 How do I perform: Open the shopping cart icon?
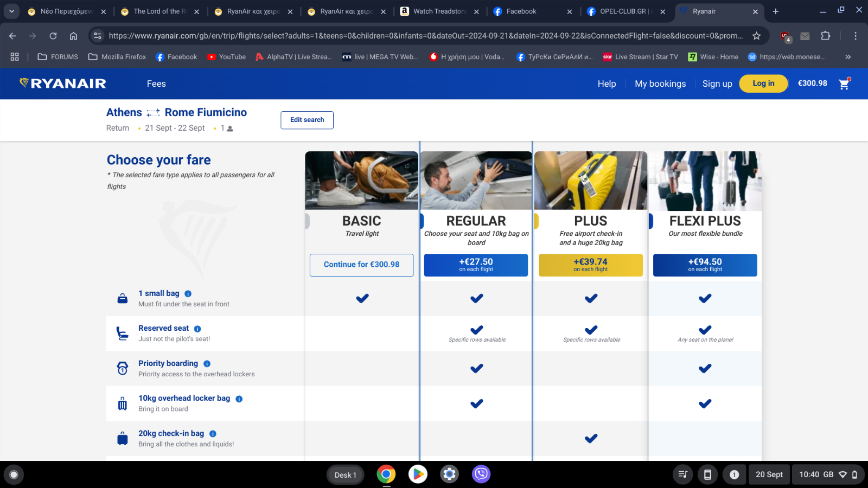(844, 84)
